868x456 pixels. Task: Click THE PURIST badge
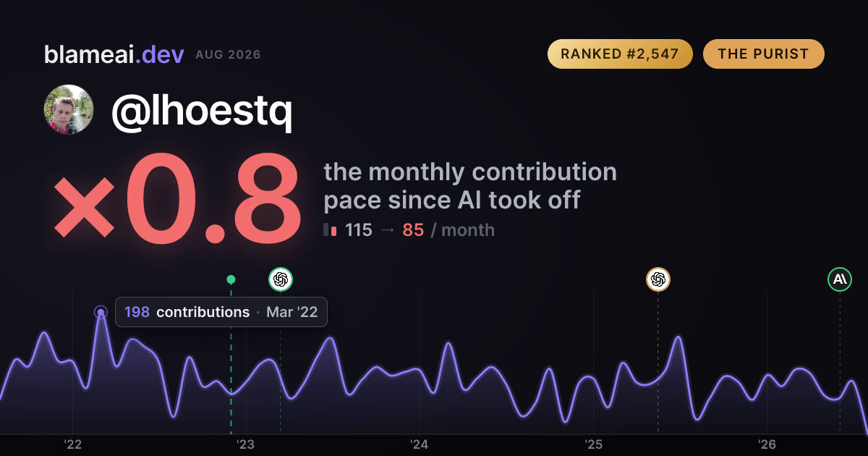point(763,54)
